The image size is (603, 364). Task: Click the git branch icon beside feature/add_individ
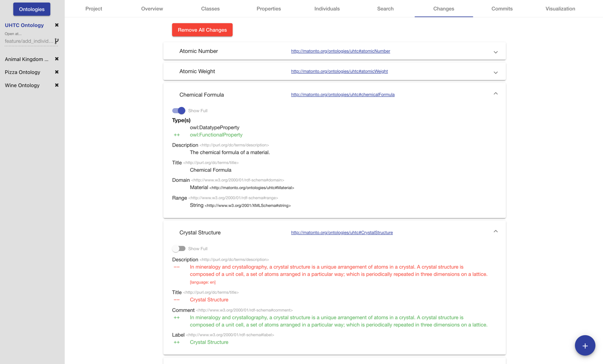pos(56,41)
